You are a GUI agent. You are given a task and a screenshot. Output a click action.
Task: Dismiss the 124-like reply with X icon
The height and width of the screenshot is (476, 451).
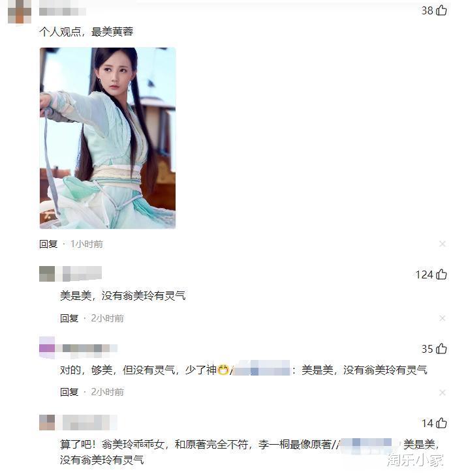pos(442,318)
